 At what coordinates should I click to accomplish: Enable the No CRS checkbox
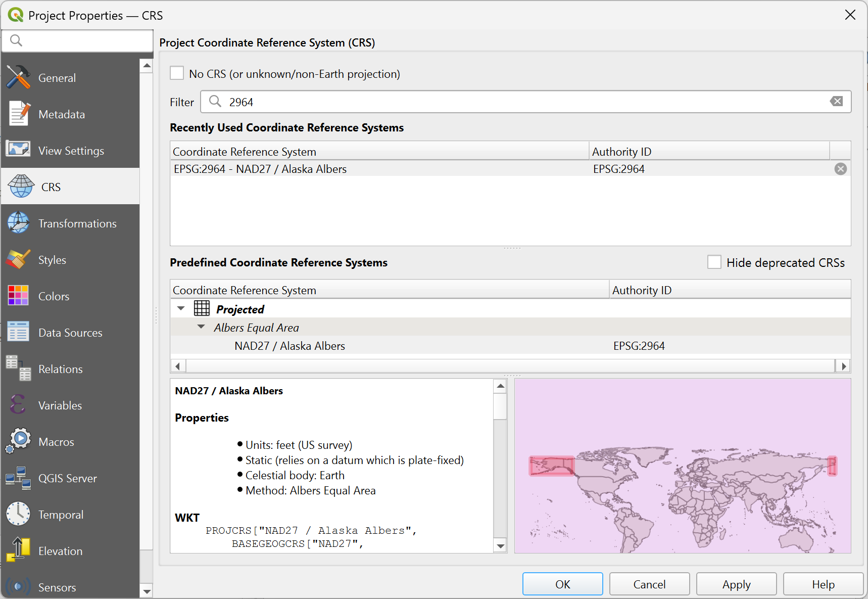[177, 73]
